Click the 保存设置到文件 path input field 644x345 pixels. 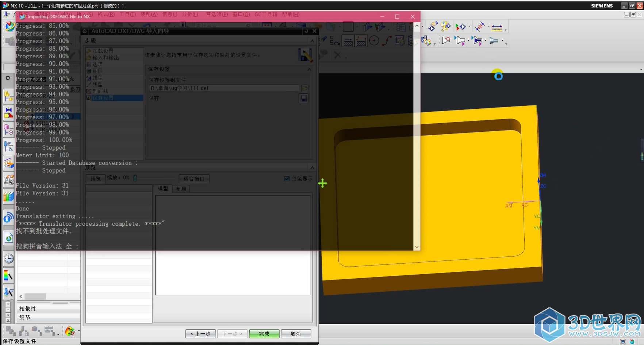(224, 88)
